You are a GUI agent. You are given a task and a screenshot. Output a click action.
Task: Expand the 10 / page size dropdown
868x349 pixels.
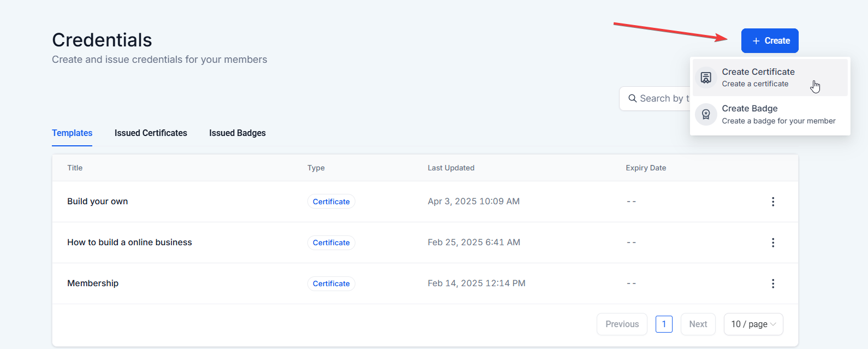coord(753,324)
